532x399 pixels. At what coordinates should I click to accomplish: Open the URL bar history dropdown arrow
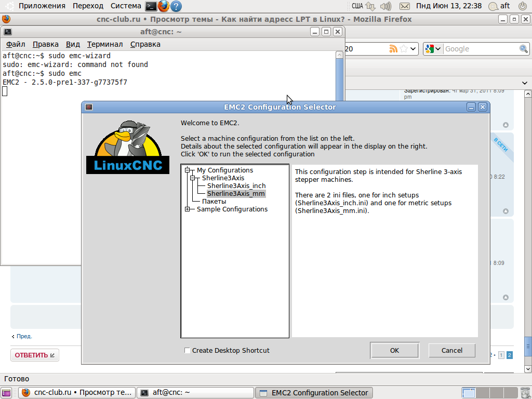[x=413, y=49]
